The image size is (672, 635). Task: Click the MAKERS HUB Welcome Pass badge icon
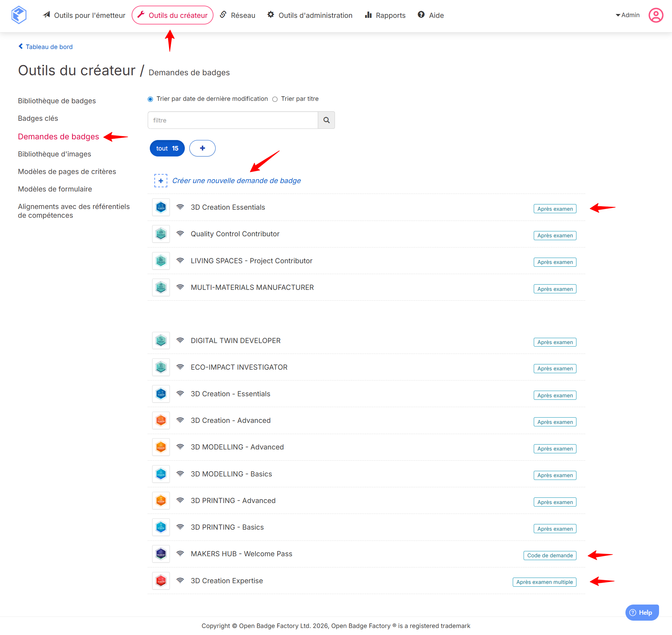[x=161, y=554]
